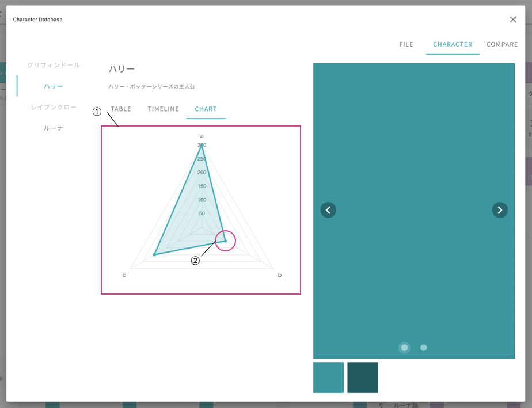Screen dimensions: 532x408
Task: Click the radar chart point on axis c
Action: pos(154,254)
